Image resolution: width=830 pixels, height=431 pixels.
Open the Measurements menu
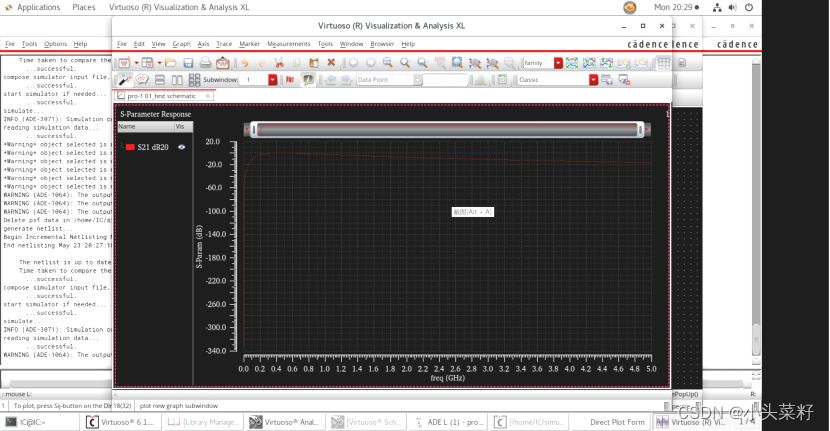(x=288, y=44)
